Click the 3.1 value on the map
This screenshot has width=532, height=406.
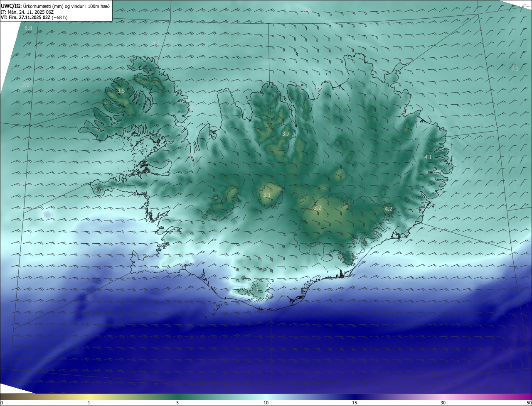pyautogui.click(x=267, y=195)
